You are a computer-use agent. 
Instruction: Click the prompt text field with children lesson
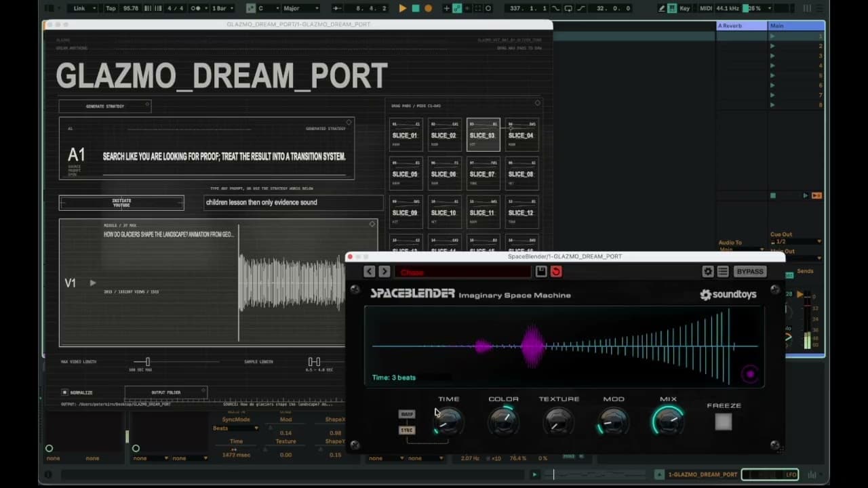pos(293,203)
